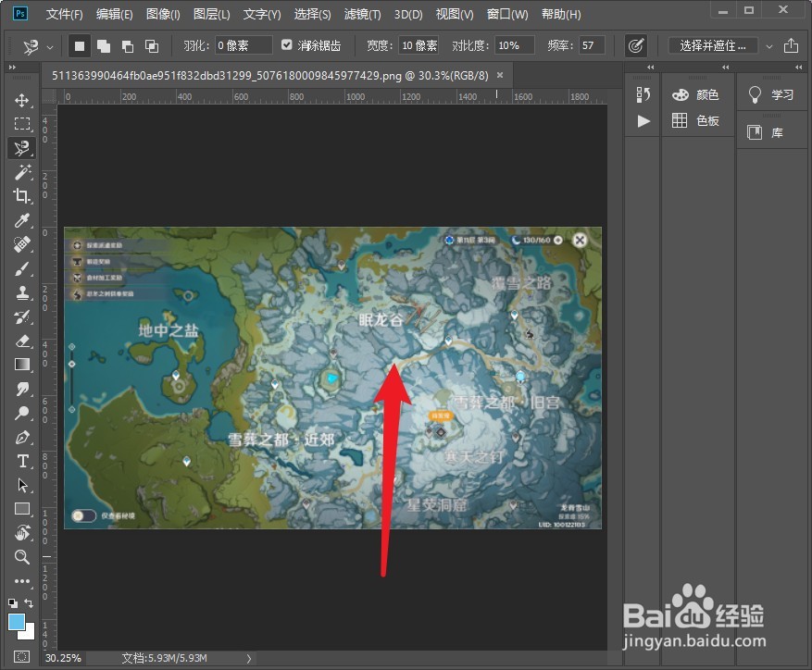
Task: Select the Magnetic Lasso tool in toolbox
Action: point(21,148)
